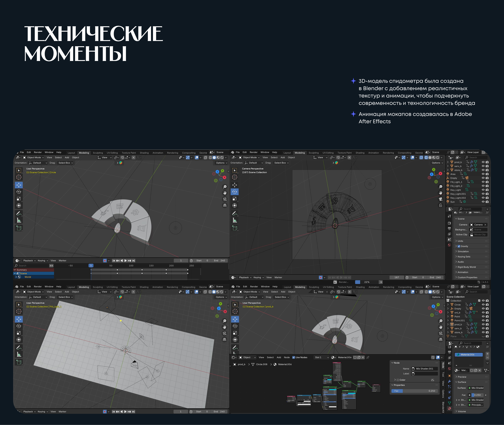Click the zoom magnifier icon in bottom-right viewport

(440, 321)
